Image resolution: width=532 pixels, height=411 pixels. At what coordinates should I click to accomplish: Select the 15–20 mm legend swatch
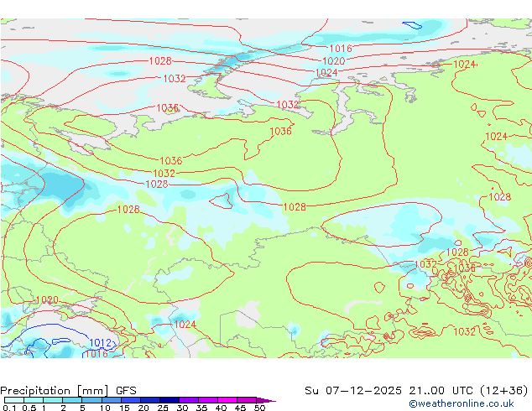click(130, 400)
